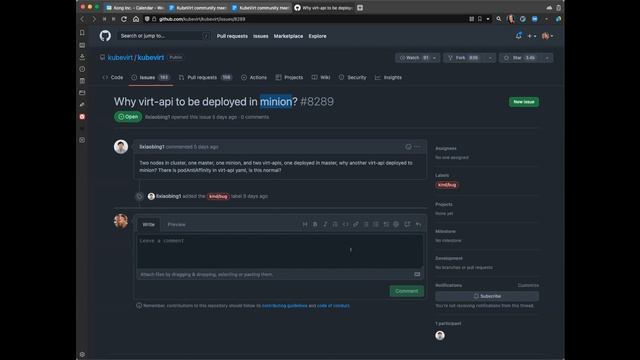Image resolution: width=640 pixels, height=360 pixels.
Task: Insert code snippet in comment toolbar
Action: tap(345, 224)
